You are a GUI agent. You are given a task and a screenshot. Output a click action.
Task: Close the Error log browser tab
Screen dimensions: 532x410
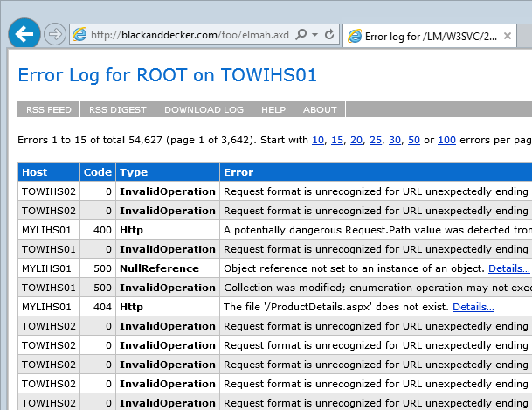pyautogui.click(x=508, y=36)
